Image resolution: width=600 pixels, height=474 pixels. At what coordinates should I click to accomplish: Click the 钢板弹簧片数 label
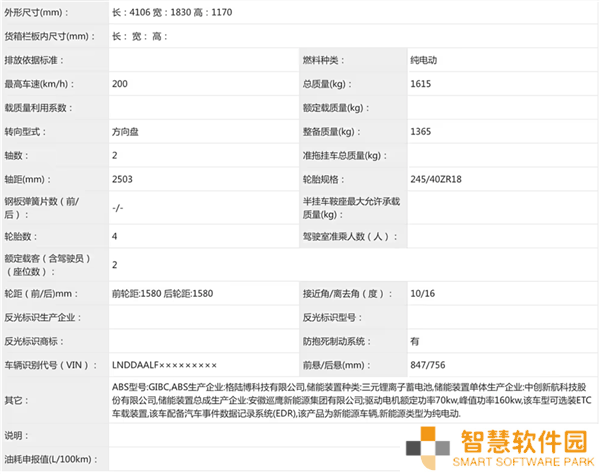tap(42, 208)
